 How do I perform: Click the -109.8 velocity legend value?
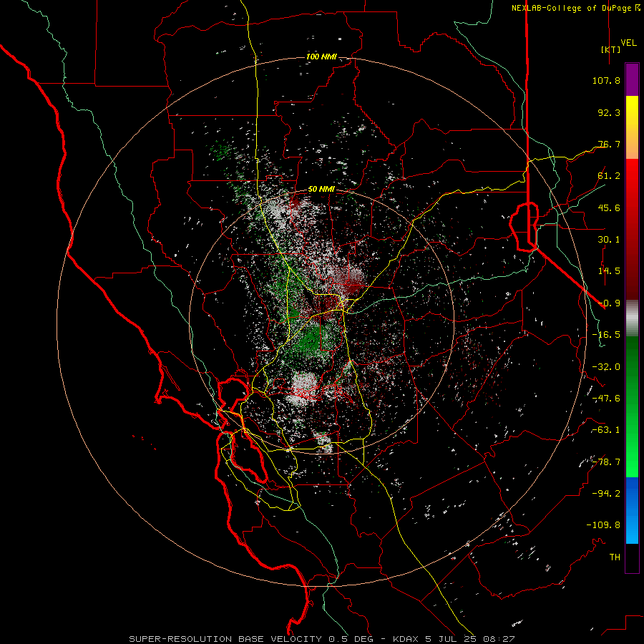[603, 525]
